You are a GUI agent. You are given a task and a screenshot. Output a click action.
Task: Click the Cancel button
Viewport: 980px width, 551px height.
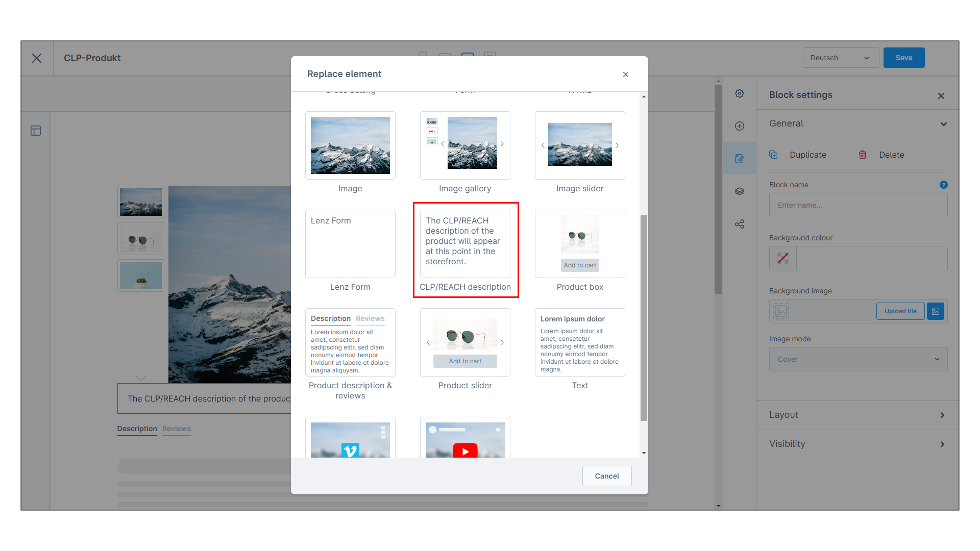coord(607,476)
